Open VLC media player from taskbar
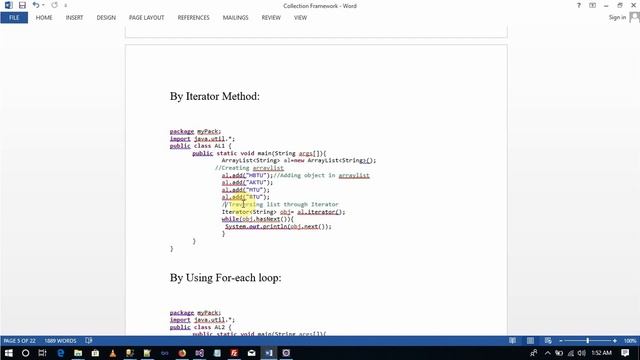The height and width of the screenshot is (360, 640). click(113, 353)
